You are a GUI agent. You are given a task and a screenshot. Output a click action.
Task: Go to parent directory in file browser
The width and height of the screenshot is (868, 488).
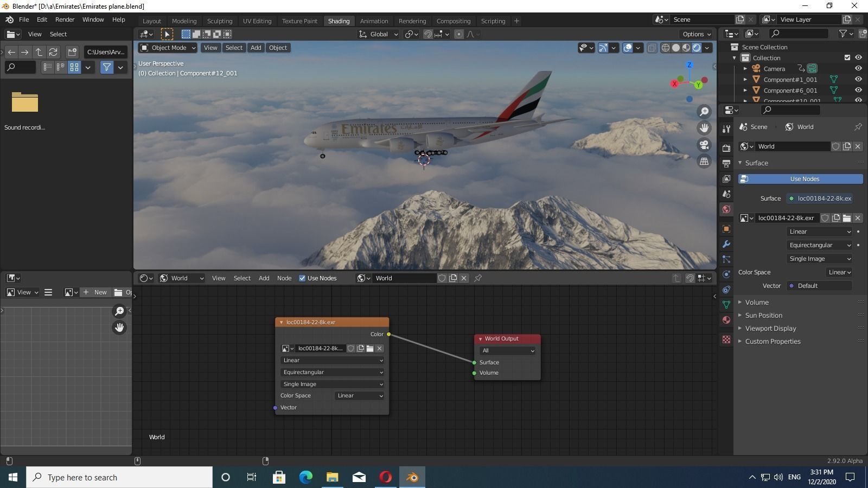pos(39,52)
